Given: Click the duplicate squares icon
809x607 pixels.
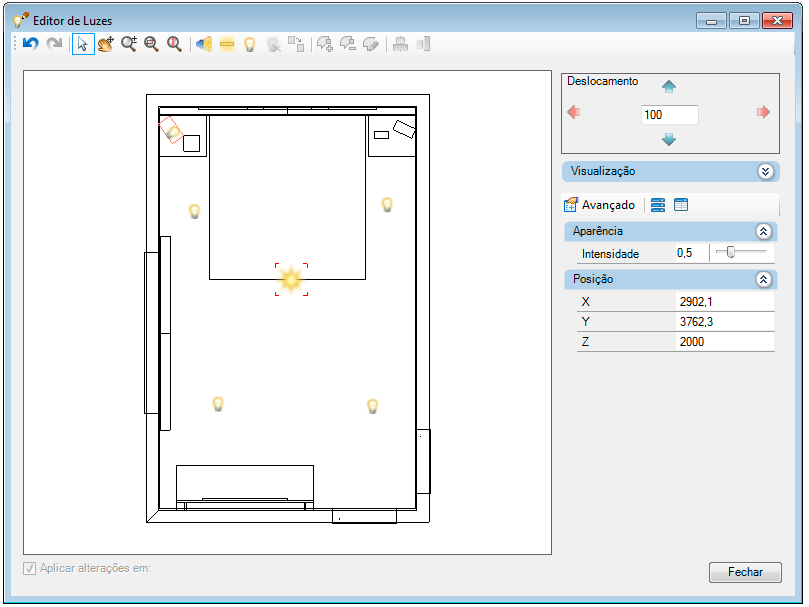Looking at the screenshot, I should click(296, 44).
